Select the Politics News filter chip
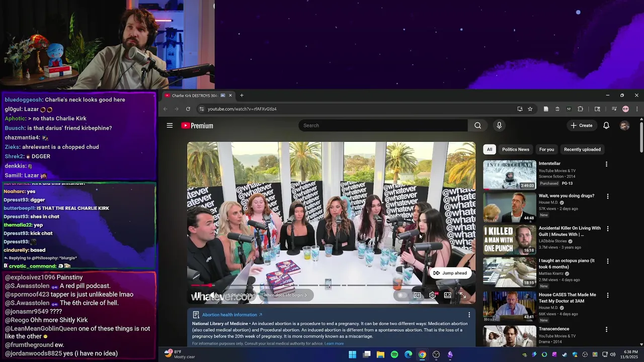 point(516,149)
